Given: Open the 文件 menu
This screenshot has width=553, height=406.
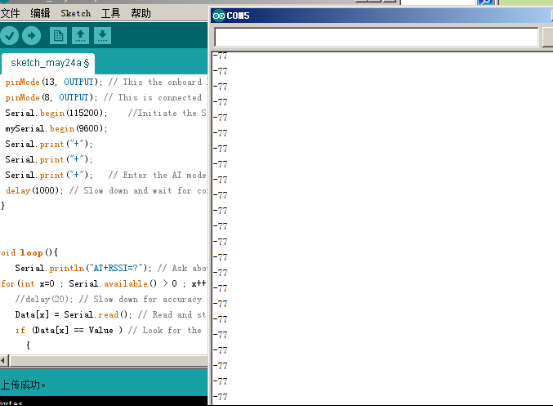Looking at the screenshot, I should pyautogui.click(x=10, y=13).
